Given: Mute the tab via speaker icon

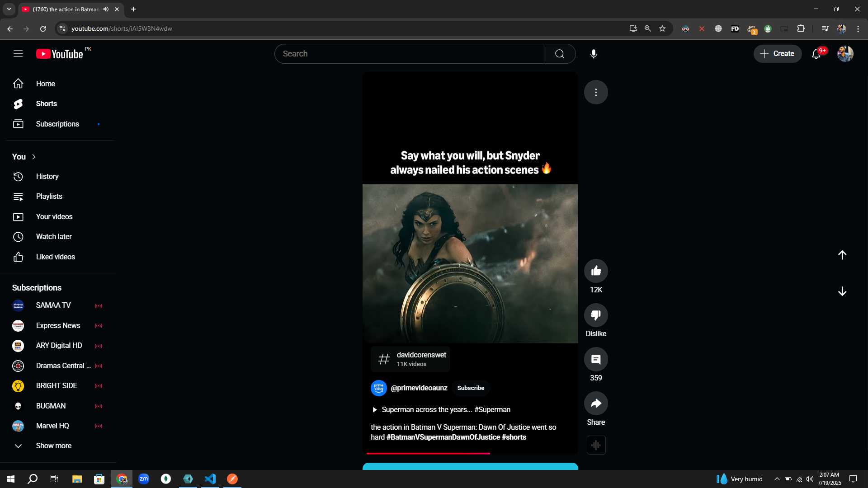Looking at the screenshot, I should (106, 9).
